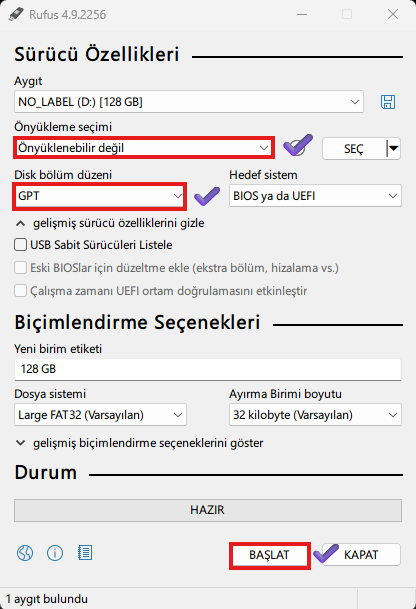The image size is (416, 609).
Task: Open the Aygıt device dropdown
Action: (x=189, y=102)
